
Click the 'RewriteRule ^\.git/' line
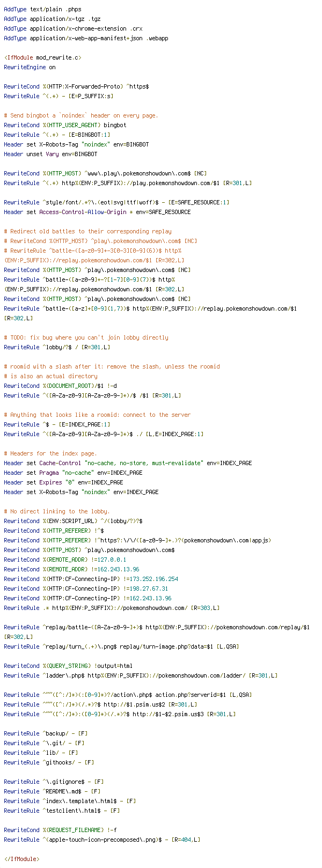pyautogui.click(x=44, y=743)
